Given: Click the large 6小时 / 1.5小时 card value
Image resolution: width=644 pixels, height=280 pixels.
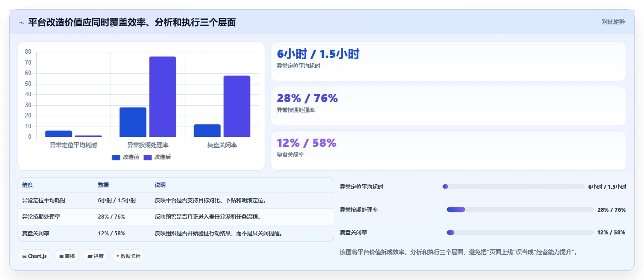Looking at the screenshot, I should 318,54.
